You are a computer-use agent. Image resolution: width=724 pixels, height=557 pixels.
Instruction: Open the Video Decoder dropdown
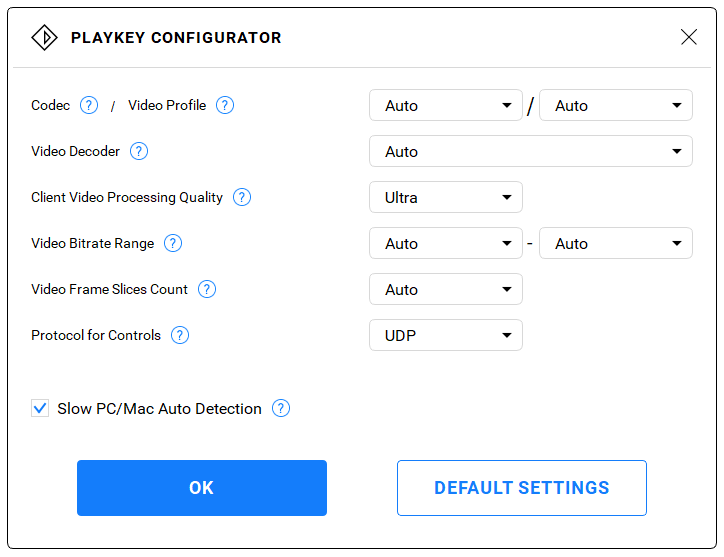[530, 151]
